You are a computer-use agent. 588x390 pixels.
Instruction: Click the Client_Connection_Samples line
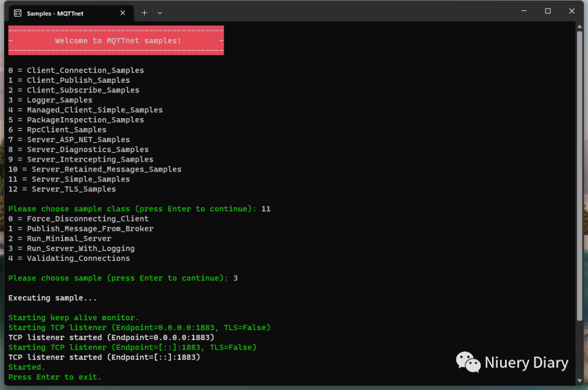76,70
